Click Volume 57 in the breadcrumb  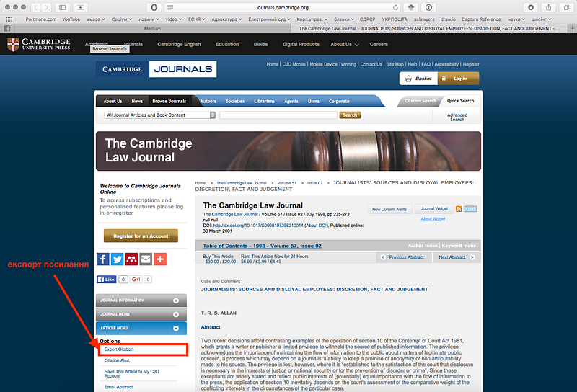286,183
